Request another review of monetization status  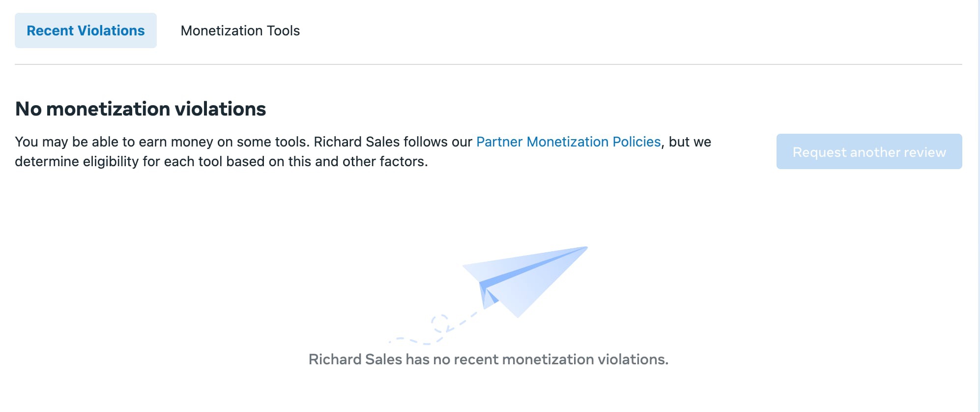point(869,151)
